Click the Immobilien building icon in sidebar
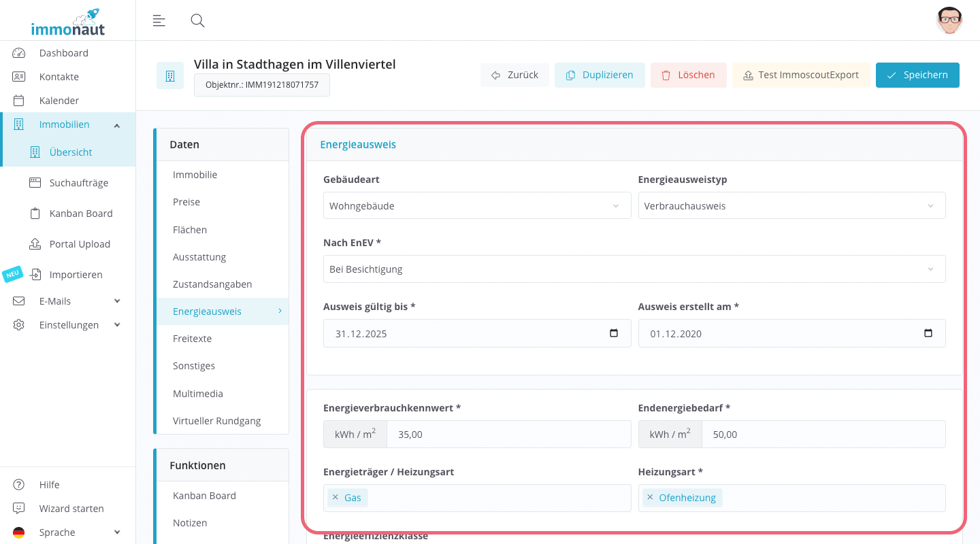The width and height of the screenshot is (980, 544). pyautogui.click(x=19, y=124)
